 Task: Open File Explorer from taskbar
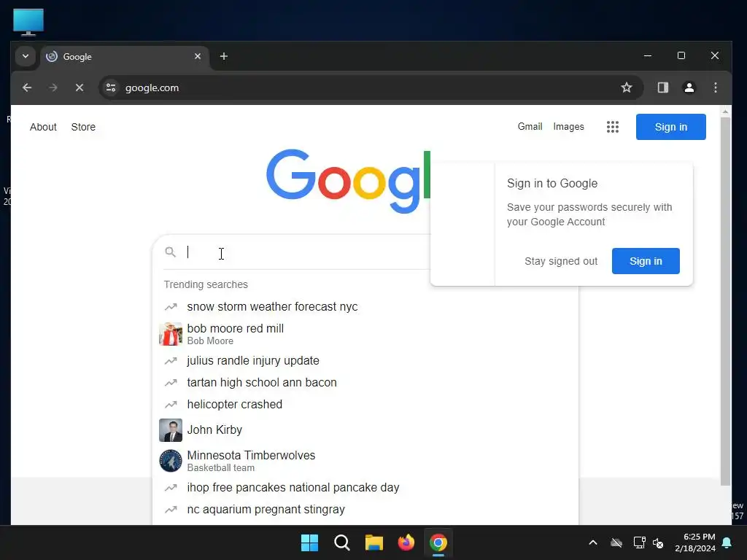[374, 542]
